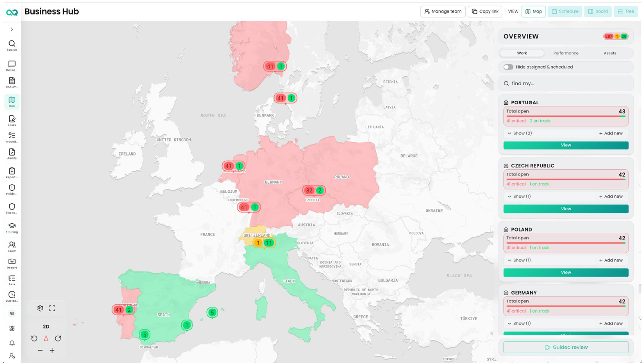This screenshot has height=364, width=642.
Task: Click the green 5 marker near the Balearic Islands
Action: click(212, 313)
